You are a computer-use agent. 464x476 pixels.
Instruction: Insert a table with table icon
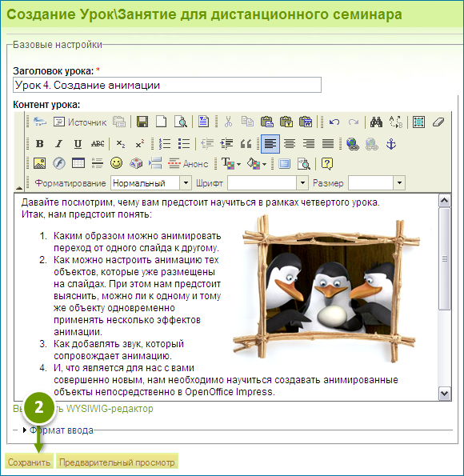click(x=78, y=163)
